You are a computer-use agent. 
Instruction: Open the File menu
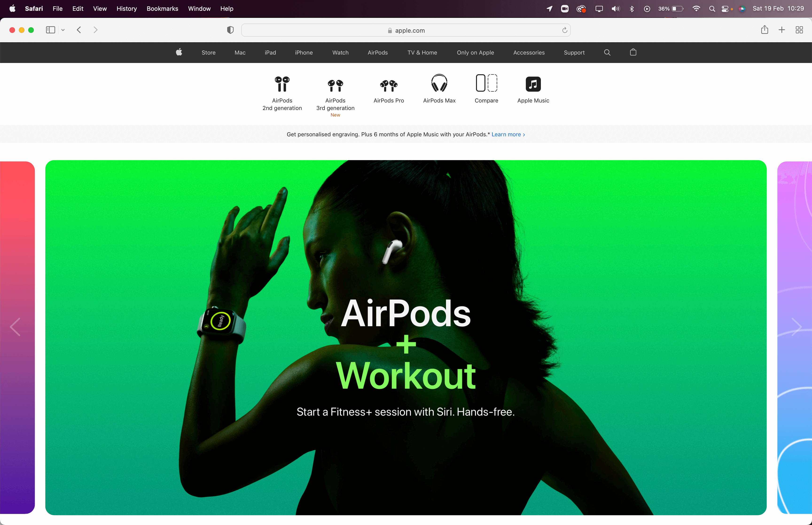pyautogui.click(x=58, y=8)
